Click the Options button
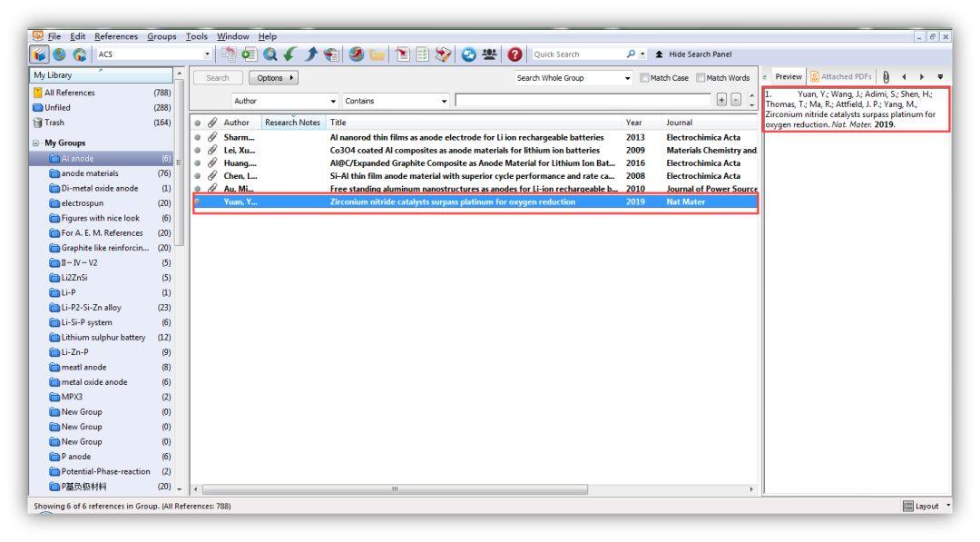This screenshot has width=980, height=542. tap(273, 78)
